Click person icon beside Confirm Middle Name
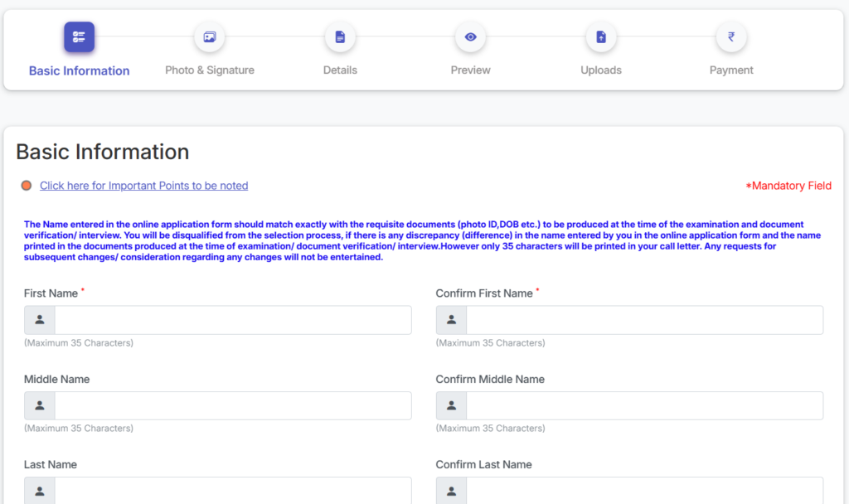The width and height of the screenshot is (849, 504). coord(451,406)
